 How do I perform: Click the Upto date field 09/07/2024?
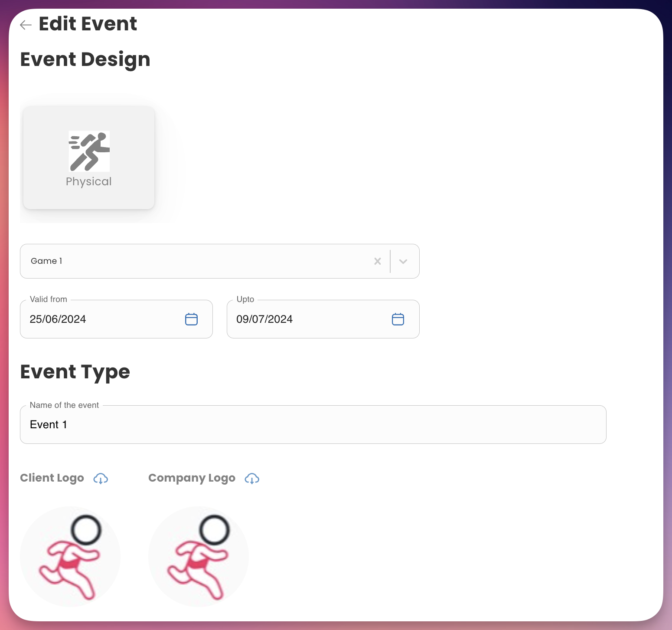(308, 319)
